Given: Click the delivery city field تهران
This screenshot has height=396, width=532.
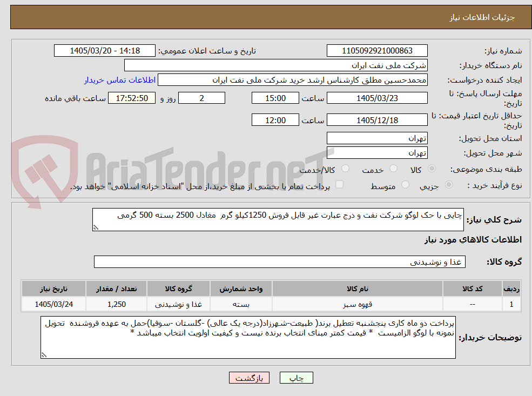Looking at the screenshot, I should pos(377,153).
